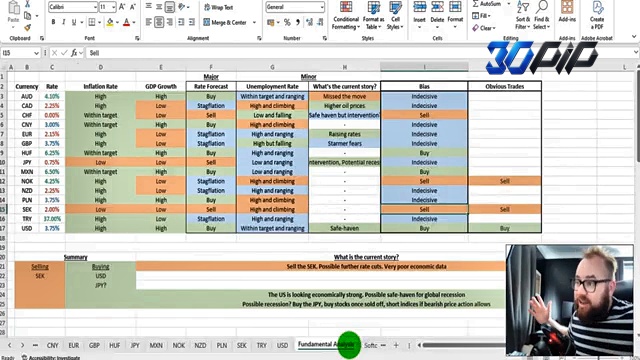Open Cell Styles gallery
Screen dimensions: 640x360
tap(395, 16)
